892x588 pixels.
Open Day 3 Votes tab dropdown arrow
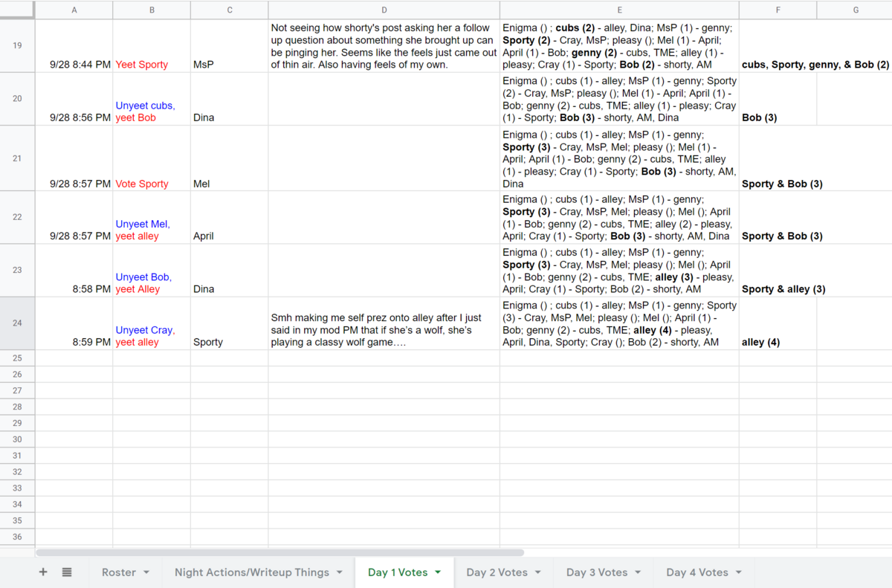(x=639, y=572)
